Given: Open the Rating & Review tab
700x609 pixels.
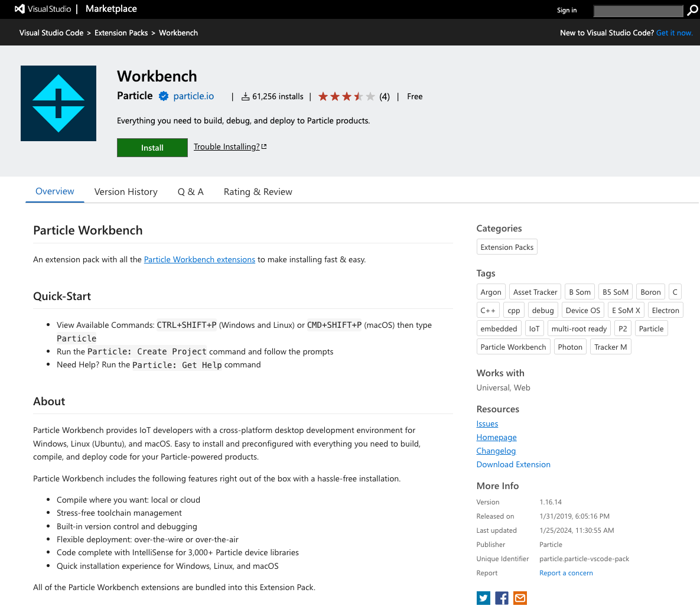Looking at the screenshot, I should coord(258,192).
